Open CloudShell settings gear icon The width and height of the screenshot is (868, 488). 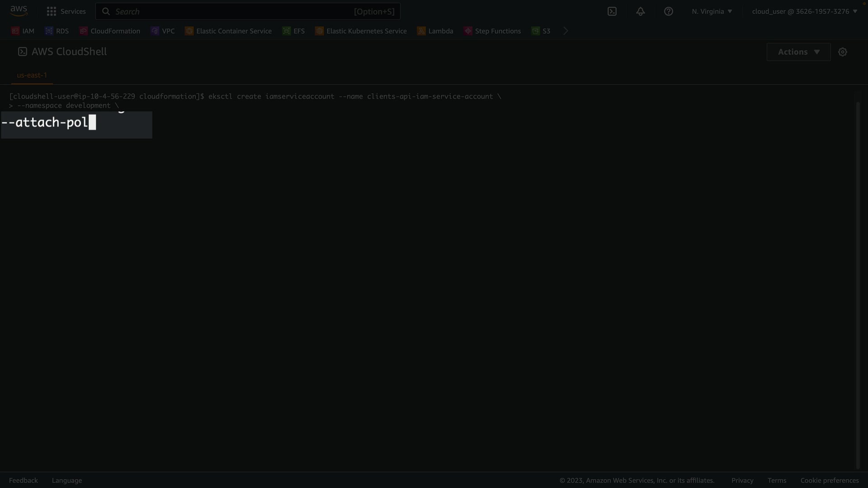pyautogui.click(x=842, y=52)
